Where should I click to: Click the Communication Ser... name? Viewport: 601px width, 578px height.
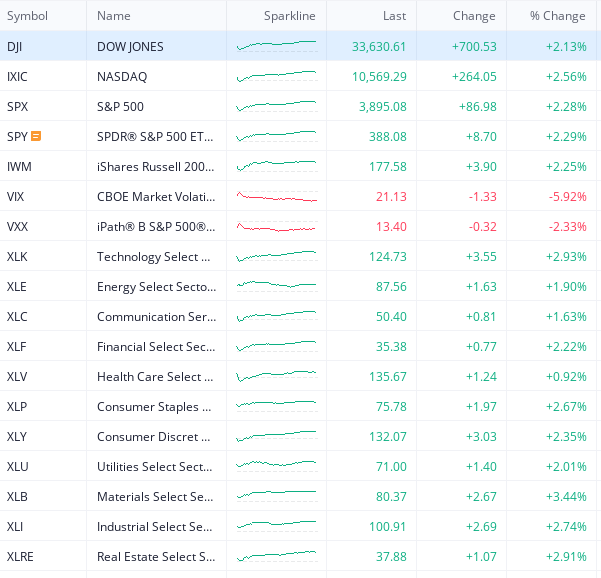tap(156, 317)
